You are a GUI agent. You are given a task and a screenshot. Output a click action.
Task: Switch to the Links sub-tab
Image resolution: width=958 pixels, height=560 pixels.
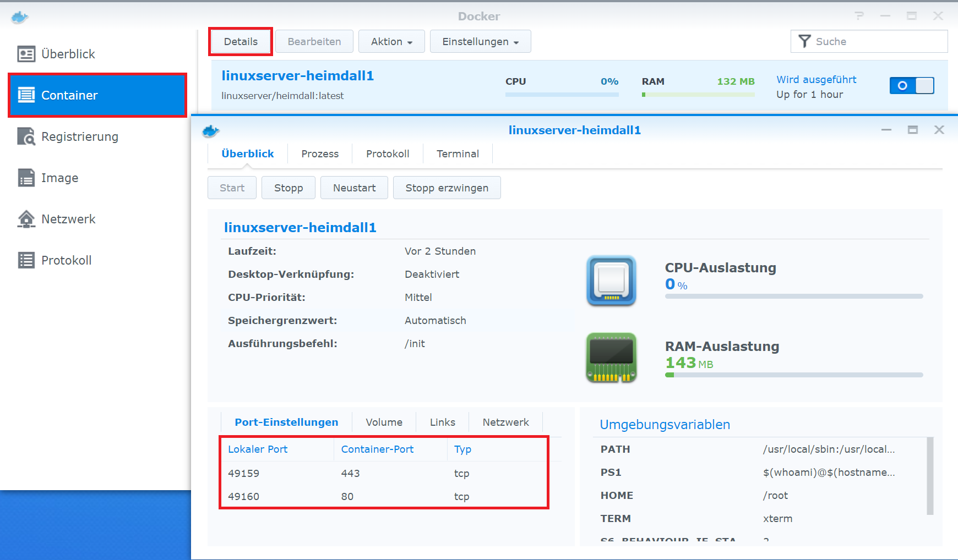click(442, 422)
